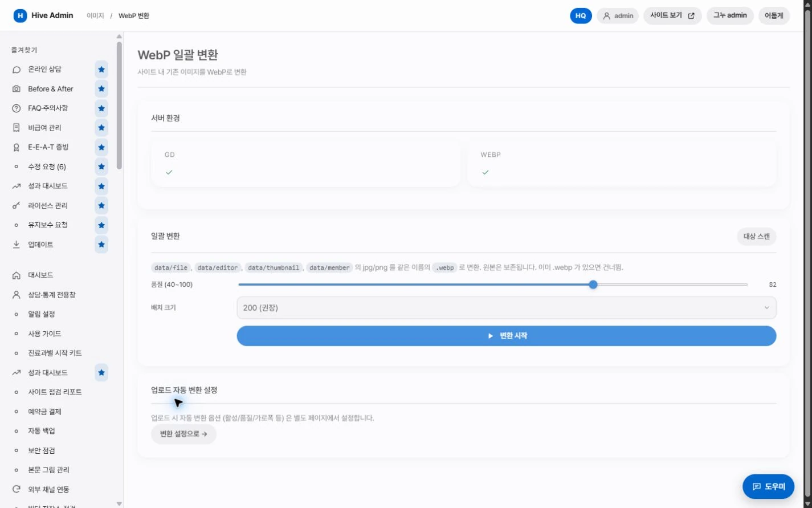Toggle star for 비급여 관리
The width and height of the screenshot is (812, 508).
point(101,128)
